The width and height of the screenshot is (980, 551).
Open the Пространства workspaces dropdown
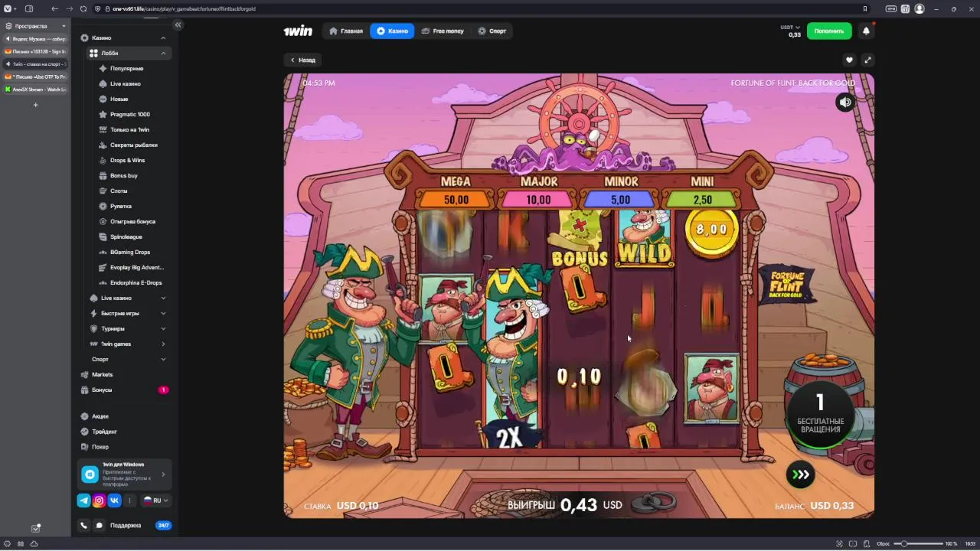(x=35, y=26)
